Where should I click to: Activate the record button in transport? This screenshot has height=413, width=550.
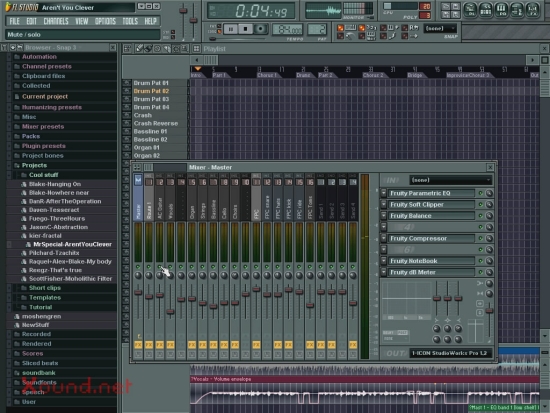[260, 29]
